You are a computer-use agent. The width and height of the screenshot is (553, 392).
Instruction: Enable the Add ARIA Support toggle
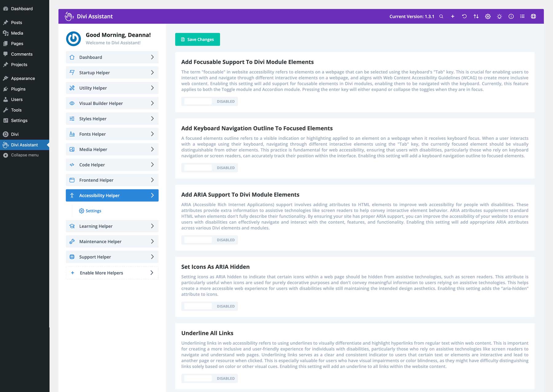[210, 240]
